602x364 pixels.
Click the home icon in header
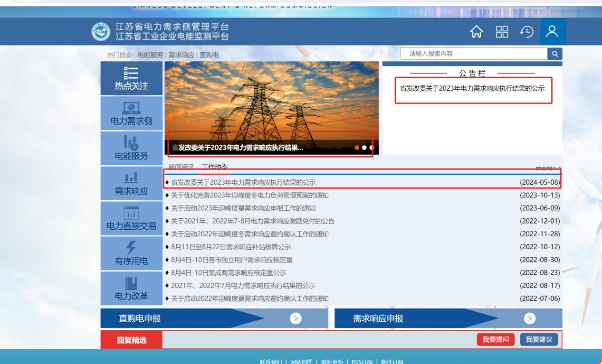[476, 32]
